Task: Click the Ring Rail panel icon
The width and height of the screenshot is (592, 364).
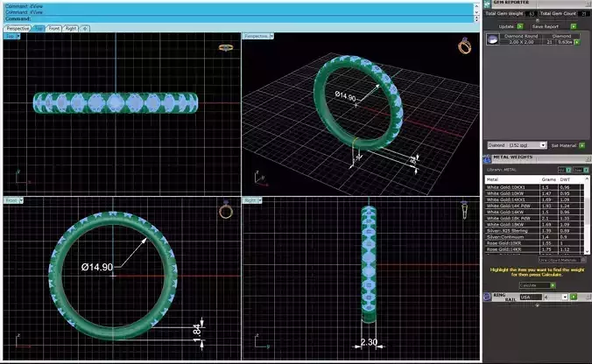Action: click(x=487, y=297)
